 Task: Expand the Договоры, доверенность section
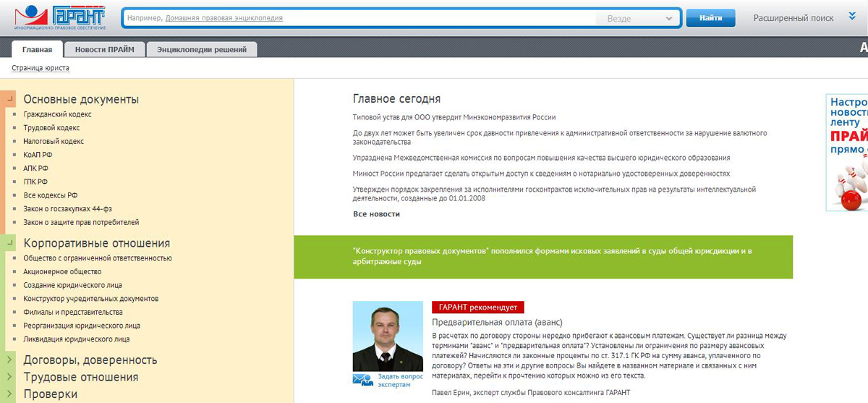(9, 360)
